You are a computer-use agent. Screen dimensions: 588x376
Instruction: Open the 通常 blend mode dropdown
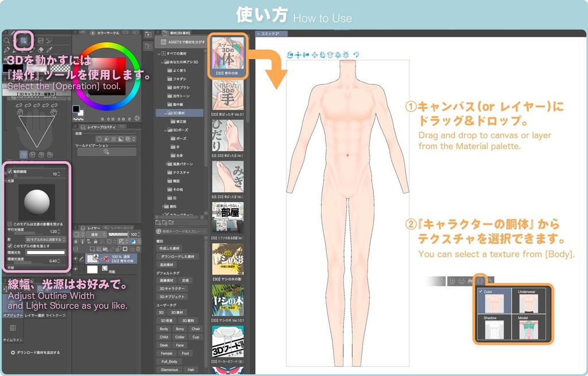tap(96, 234)
